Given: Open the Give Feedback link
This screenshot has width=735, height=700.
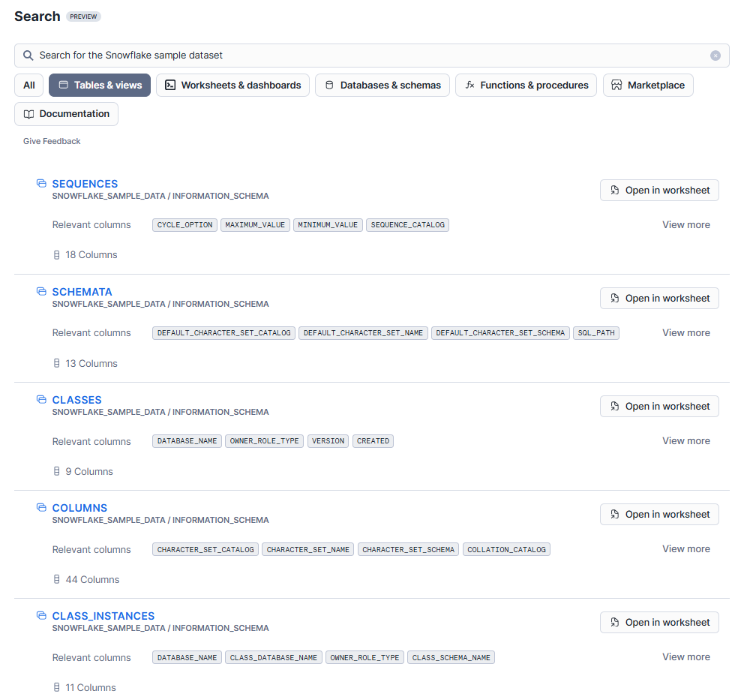Looking at the screenshot, I should 51,141.
